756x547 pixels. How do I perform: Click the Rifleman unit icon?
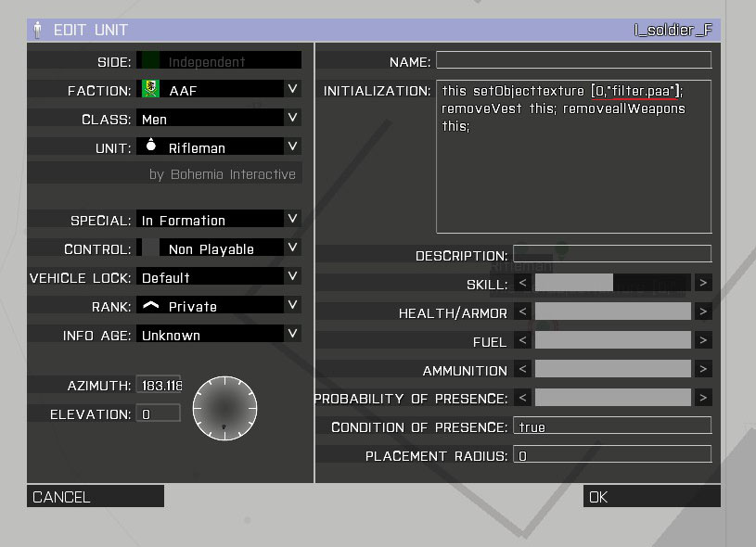pyautogui.click(x=151, y=145)
